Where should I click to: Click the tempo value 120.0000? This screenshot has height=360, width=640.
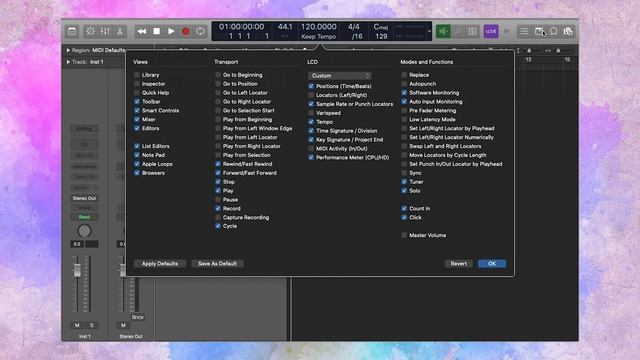coord(319,27)
